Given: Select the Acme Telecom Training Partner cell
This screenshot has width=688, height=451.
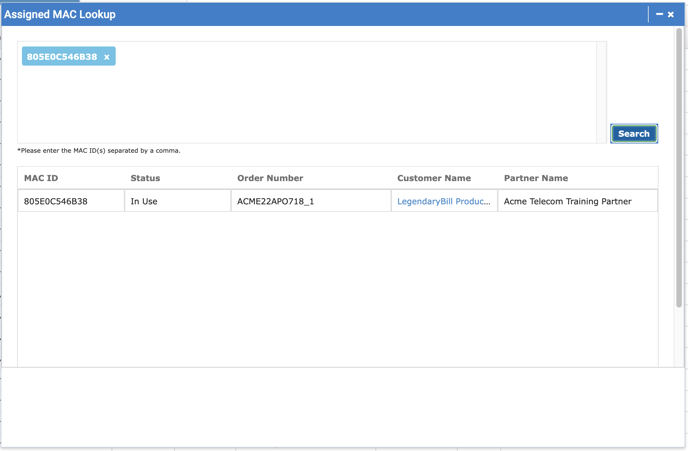Looking at the screenshot, I should [x=568, y=201].
